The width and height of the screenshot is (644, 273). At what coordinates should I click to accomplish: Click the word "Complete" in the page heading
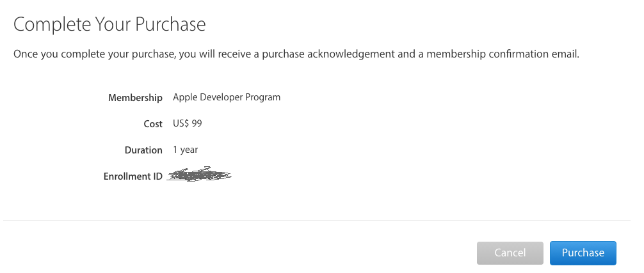51,25
